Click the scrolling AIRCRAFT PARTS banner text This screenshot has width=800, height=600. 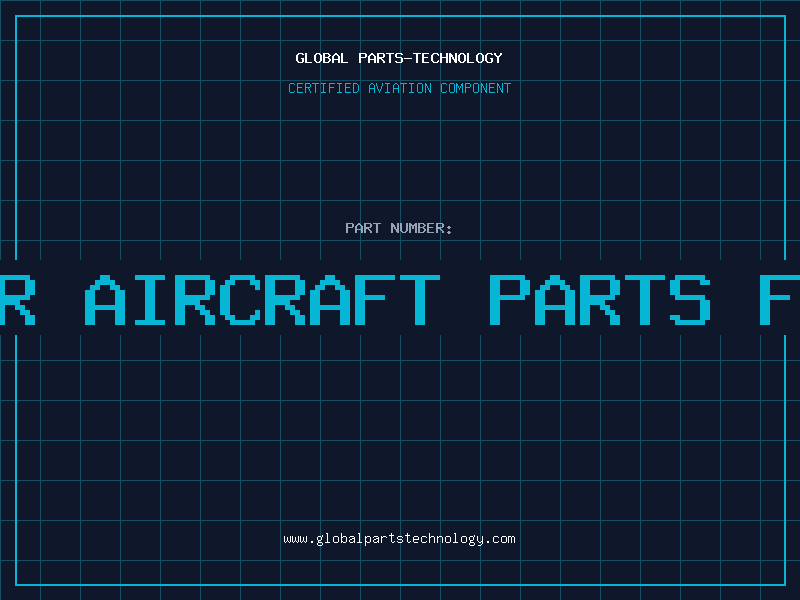click(x=400, y=299)
